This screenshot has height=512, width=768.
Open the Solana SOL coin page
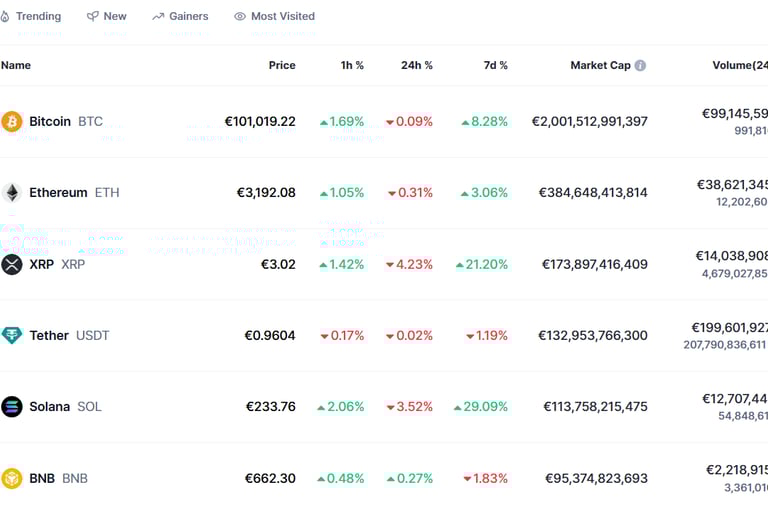[66, 407]
